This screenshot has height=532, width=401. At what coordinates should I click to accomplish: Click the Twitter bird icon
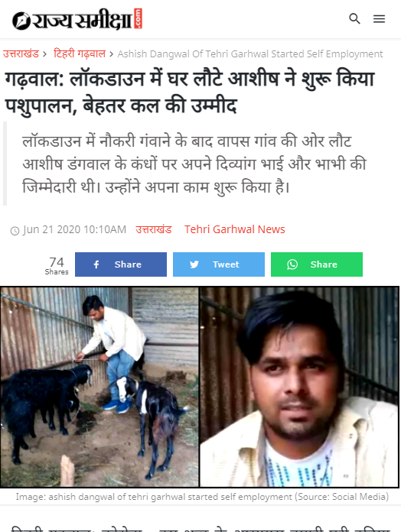point(194,264)
